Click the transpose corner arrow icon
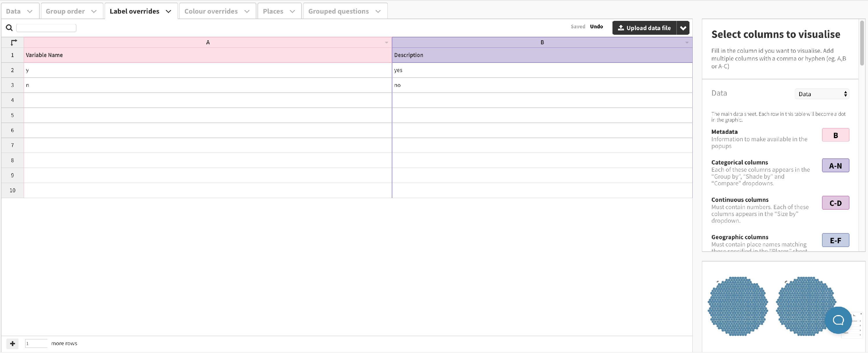This screenshot has height=353, width=868. [x=14, y=43]
